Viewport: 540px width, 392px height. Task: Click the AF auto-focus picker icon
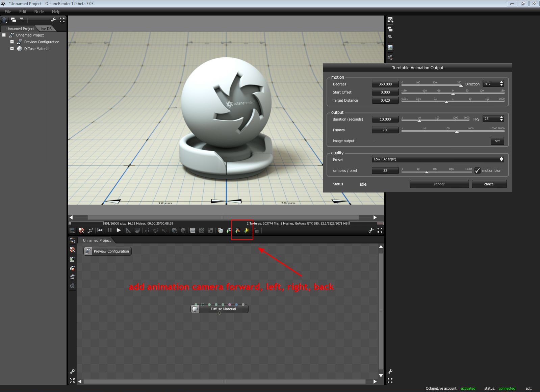(x=147, y=231)
